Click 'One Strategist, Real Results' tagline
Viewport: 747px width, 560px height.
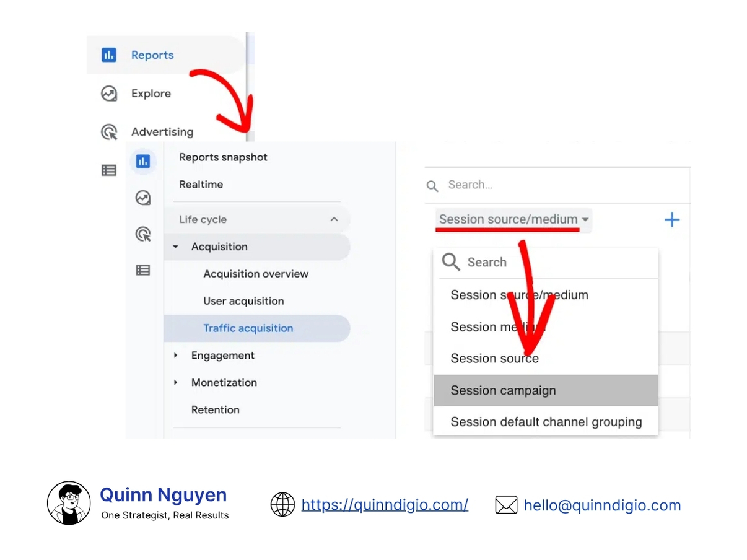[165, 515]
